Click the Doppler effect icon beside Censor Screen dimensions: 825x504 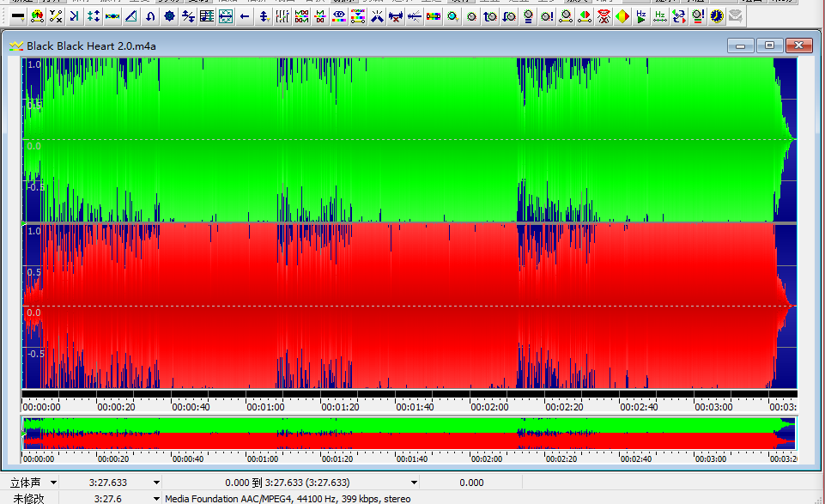coord(36,16)
